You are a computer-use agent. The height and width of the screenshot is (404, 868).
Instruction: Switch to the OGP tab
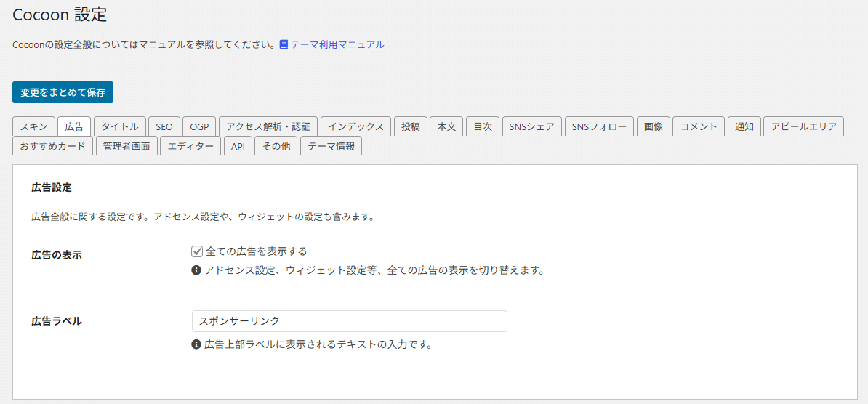coord(199,126)
